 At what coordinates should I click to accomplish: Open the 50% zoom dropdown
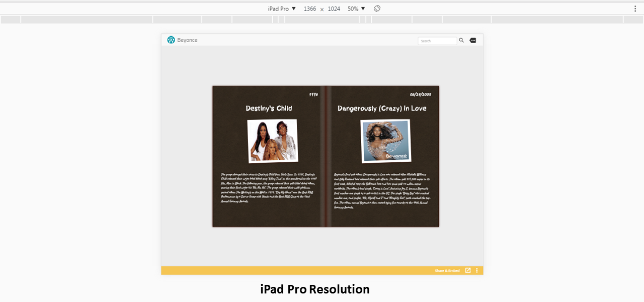[356, 9]
